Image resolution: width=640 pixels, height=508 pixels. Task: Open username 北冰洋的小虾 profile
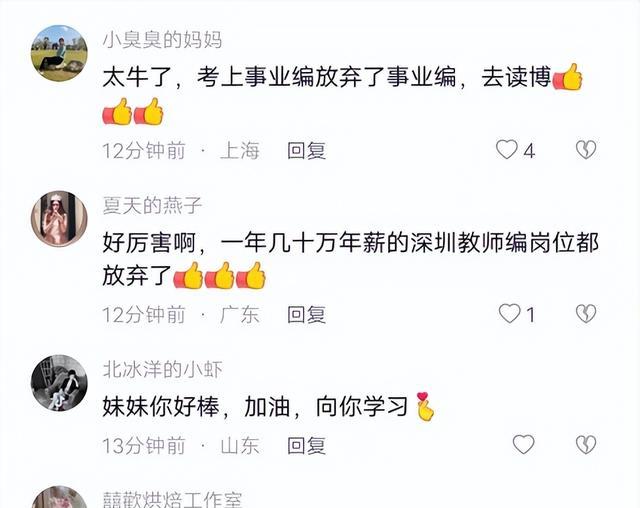(162, 370)
